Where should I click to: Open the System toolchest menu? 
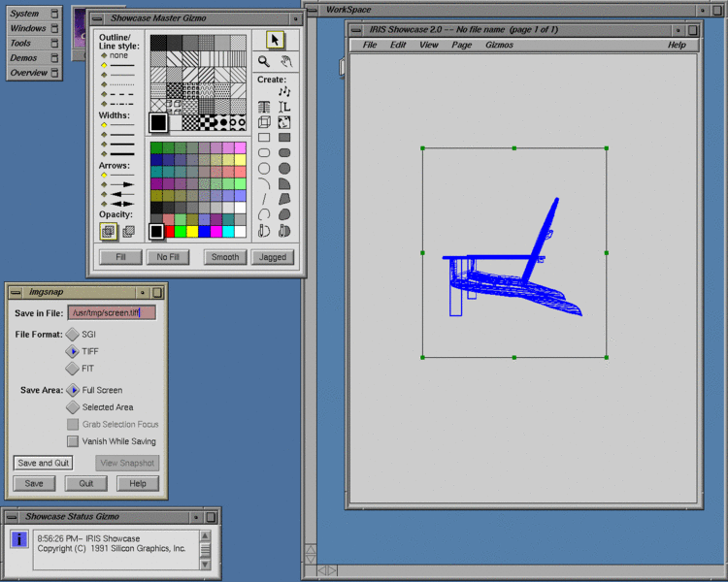[25, 14]
